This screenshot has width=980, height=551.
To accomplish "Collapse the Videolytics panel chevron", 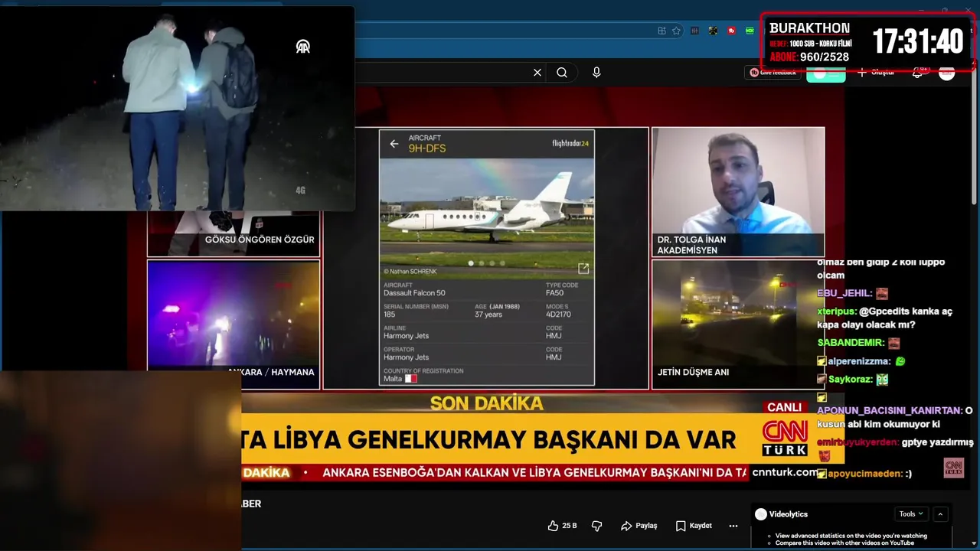I will pos(941,514).
